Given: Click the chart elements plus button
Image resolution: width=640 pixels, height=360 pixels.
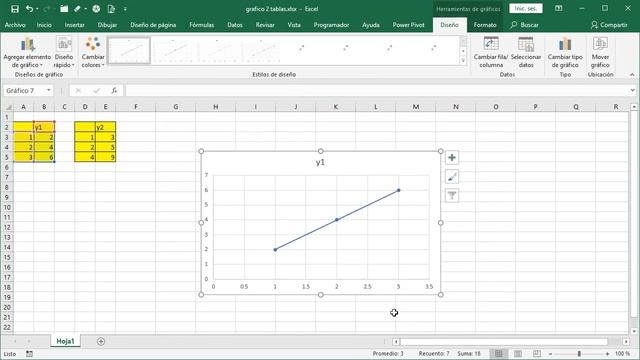Looking at the screenshot, I should coord(452,158).
